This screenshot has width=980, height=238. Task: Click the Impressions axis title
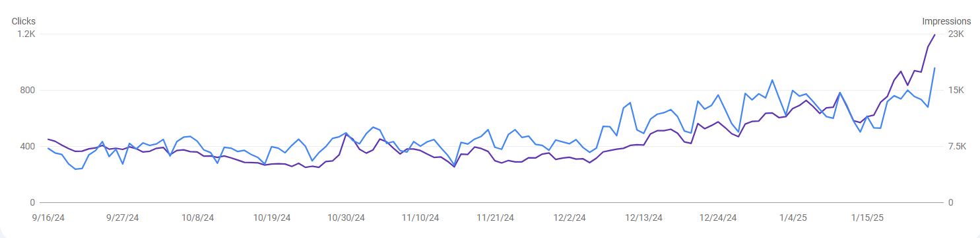(x=946, y=21)
